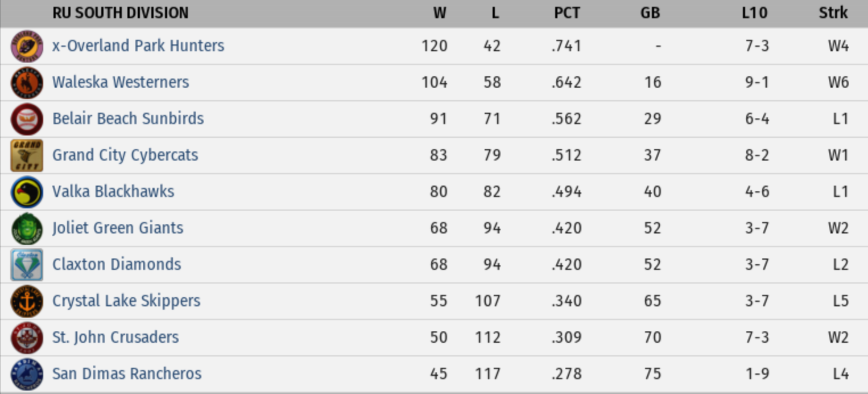Click the Waleska Westerners team logo
868x394 pixels.
pos(27,83)
